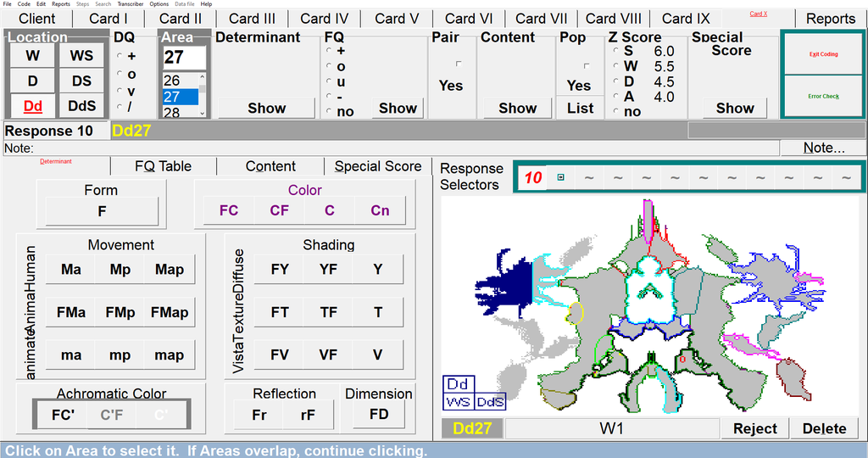Click the green Error Check button
Screen dimensions: 868x458
click(823, 96)
